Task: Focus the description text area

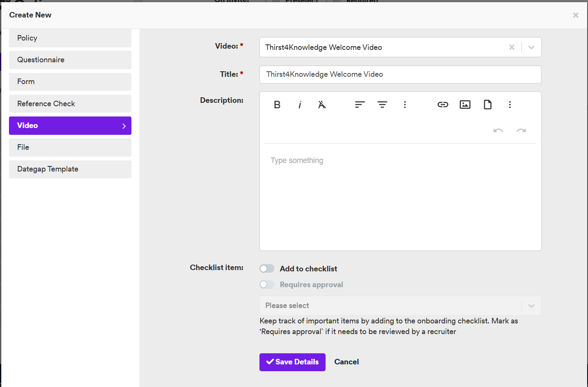Action: pyautogui.click(x=400, y=197)
